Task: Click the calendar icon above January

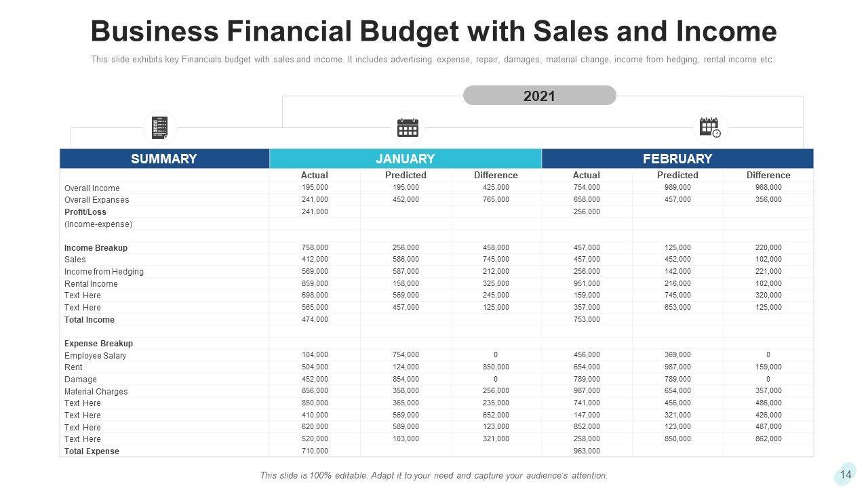Action: (x=408, y=127)
